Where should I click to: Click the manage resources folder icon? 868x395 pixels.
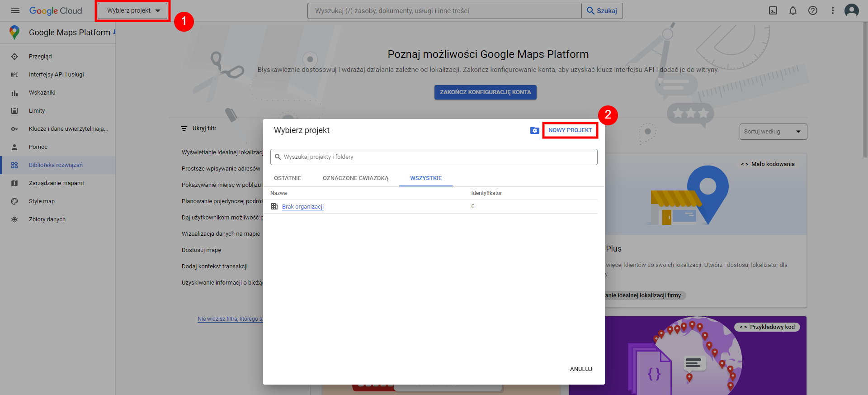534,130
